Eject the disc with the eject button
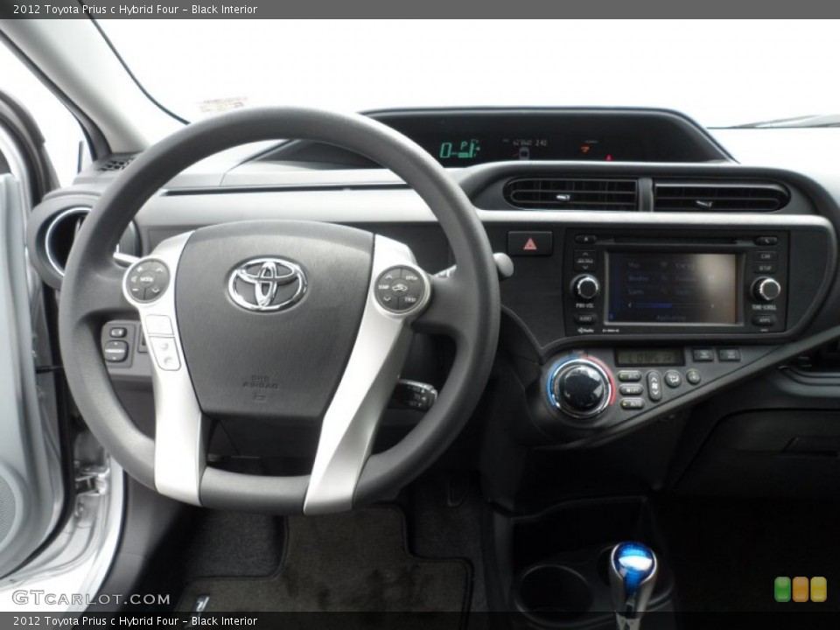Viewport: 840px width, 630px height. pos(585,239)
